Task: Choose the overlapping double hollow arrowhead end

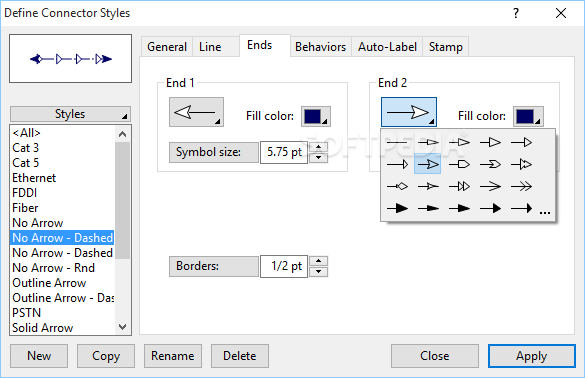Action: click(x=521, y=164)
